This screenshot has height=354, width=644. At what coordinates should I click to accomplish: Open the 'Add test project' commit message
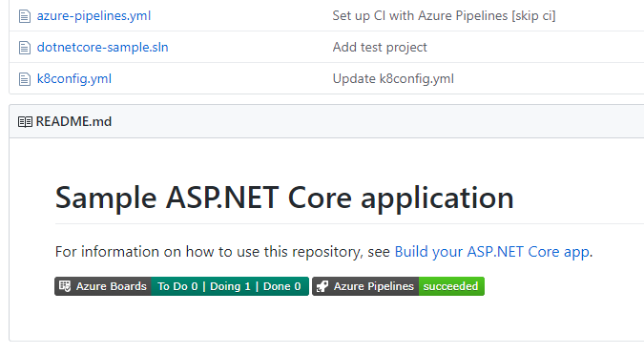tap(380, 47)
